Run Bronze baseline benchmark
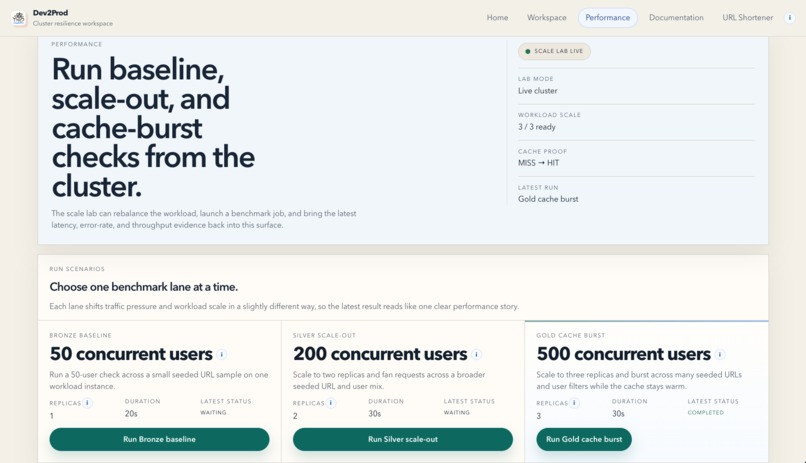This screenshot has width=806, height=463. pos(159,439)
